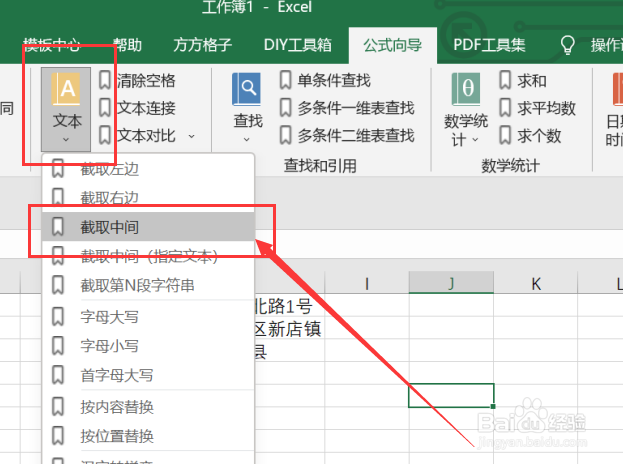This screenshot has height=464, width=623.
Task: Click the 多条件一维表查找 bookmark icon
Action: click(x=285, y=108)
